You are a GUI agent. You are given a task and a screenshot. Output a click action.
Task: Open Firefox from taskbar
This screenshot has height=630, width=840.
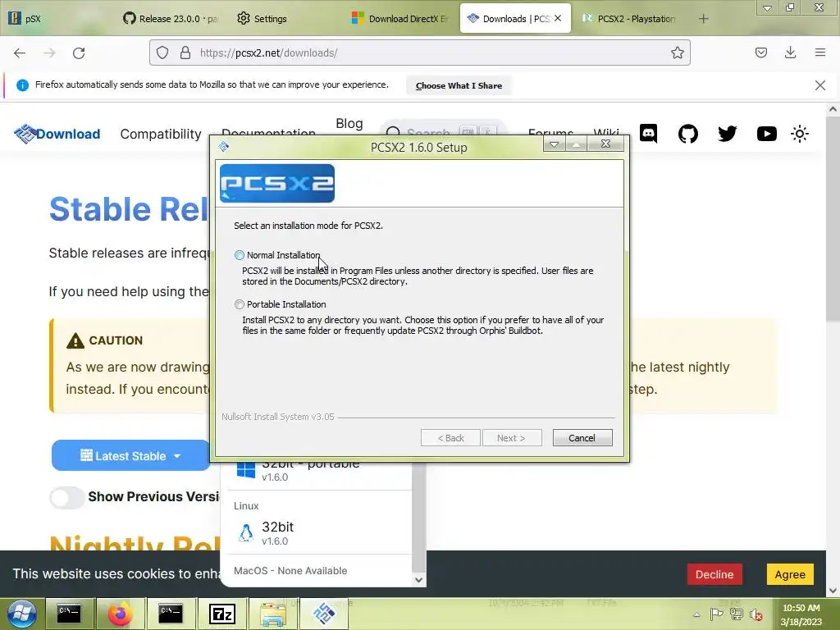click(x=120, y=614)
